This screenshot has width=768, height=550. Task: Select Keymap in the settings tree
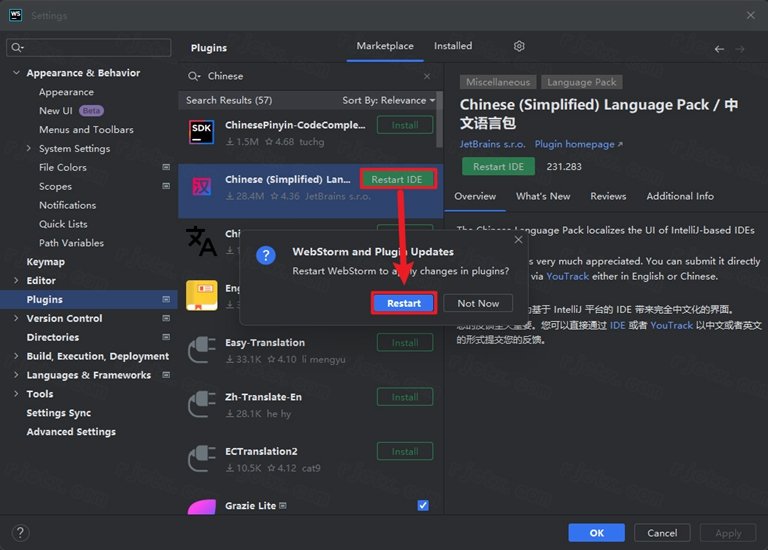[46, 262]
